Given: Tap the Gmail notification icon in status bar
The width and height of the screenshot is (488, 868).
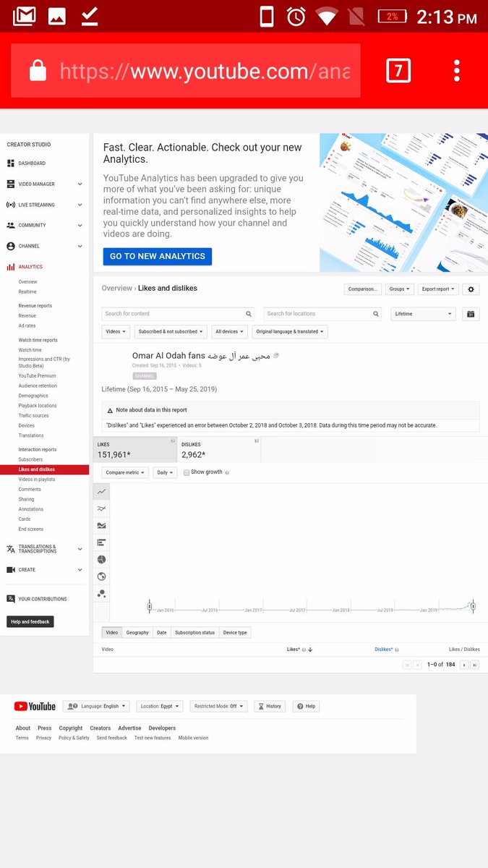Looking at the screenshot, I should point(24,16).
